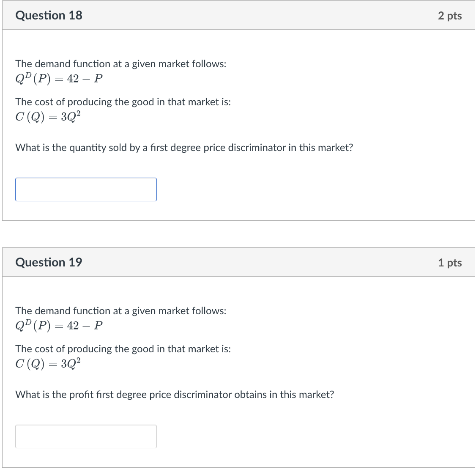The image size is (476, 472).
Task: Click the 'demand function' sentence in Question 19
Action: click(x=121, y=311)
